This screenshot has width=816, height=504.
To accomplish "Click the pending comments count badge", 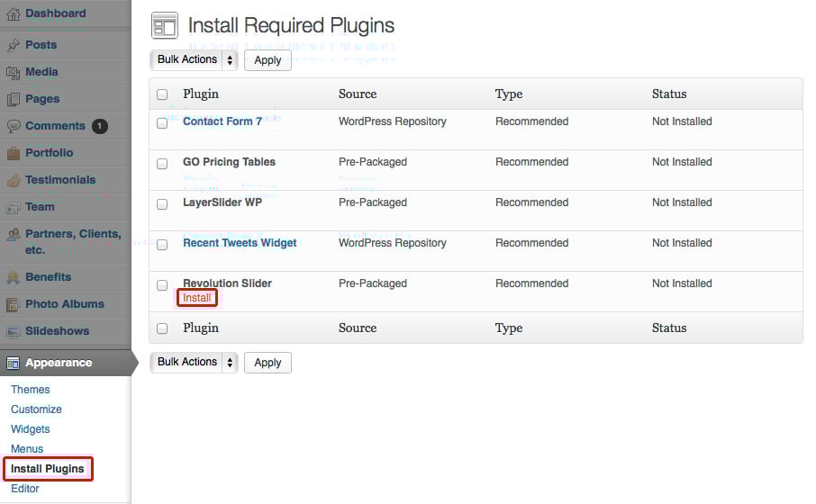I will (99, 126).
